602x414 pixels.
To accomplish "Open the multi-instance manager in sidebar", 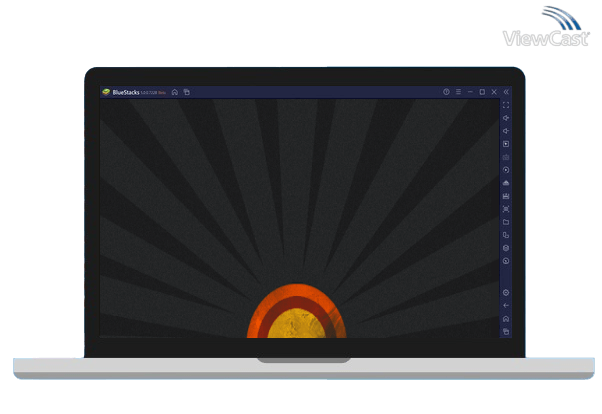I will 506,235.
